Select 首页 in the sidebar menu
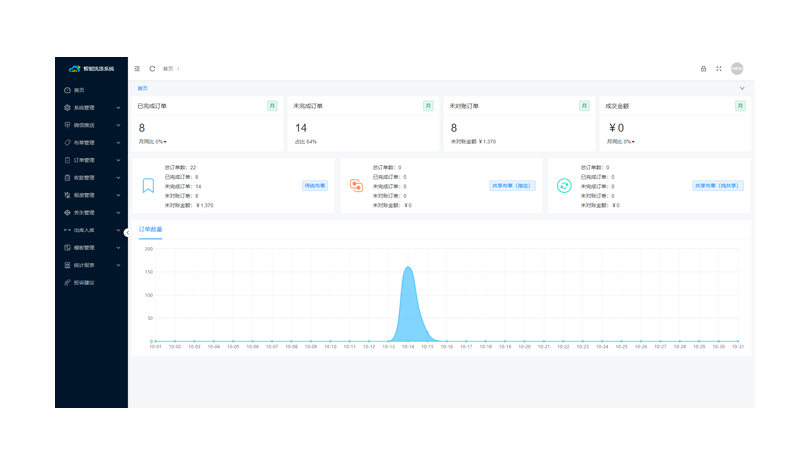This screenshot has height=464, width=810. point(80,90)
